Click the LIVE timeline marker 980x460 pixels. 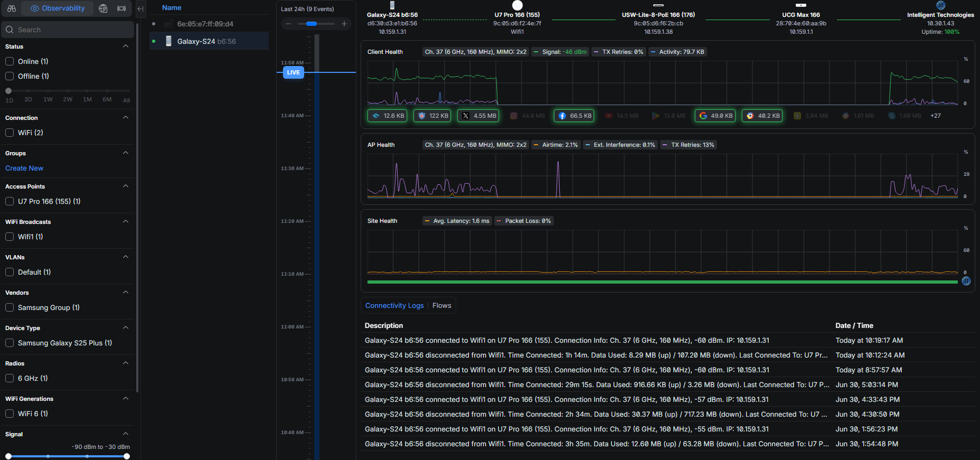pyautogui.click(x=294, y=72)
